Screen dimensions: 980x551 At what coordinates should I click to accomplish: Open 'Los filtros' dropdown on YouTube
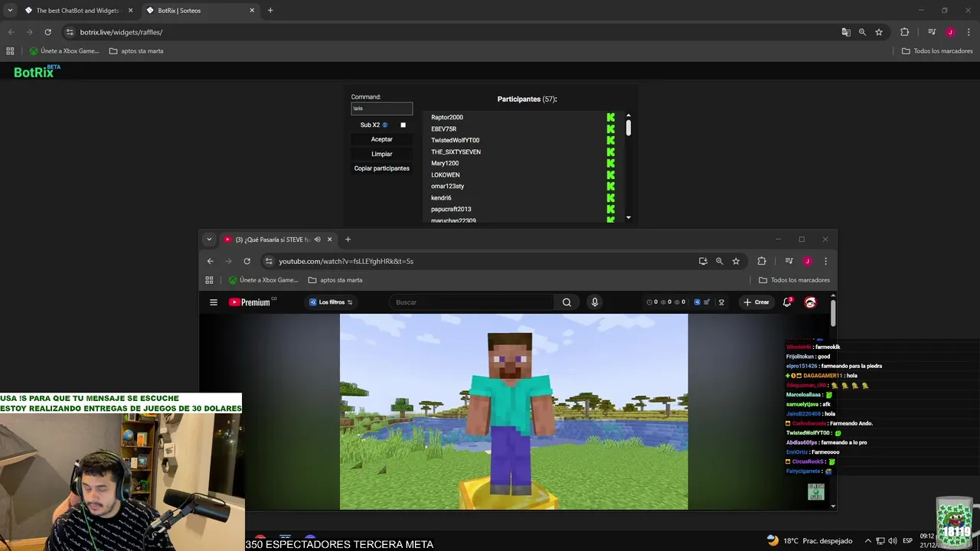point(331,302)
